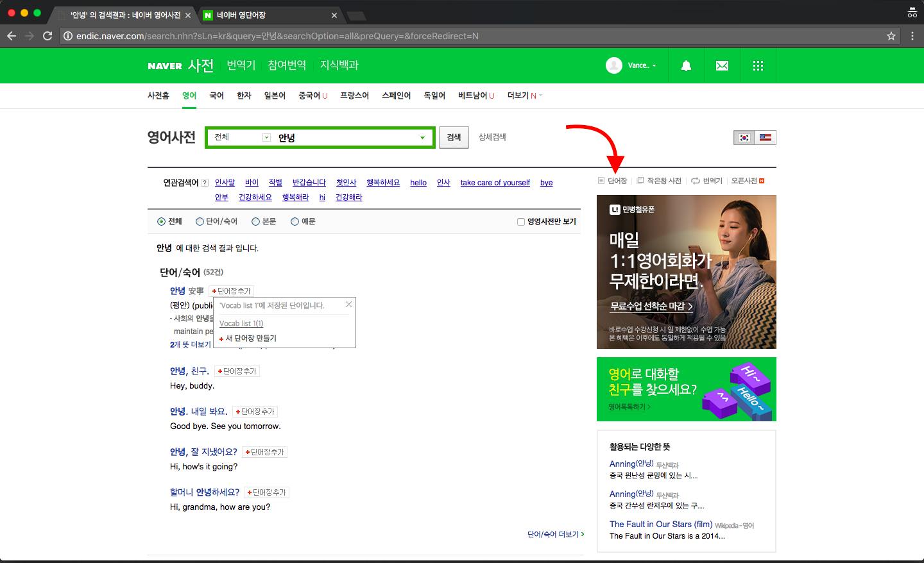Click 단어장추가 next to 안녕. 내일 봐요.
The image size is (924, 563).
point(255,412)
